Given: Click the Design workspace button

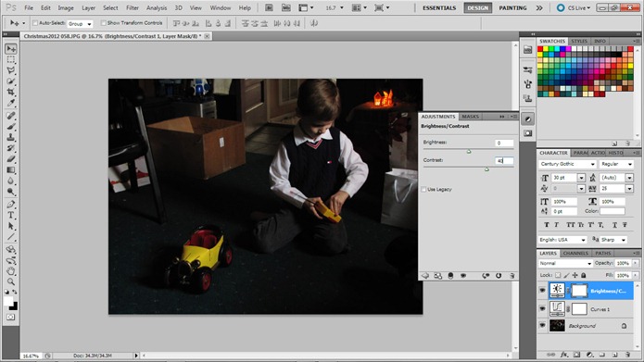Looking at the screenshot, I should point(477,7).
